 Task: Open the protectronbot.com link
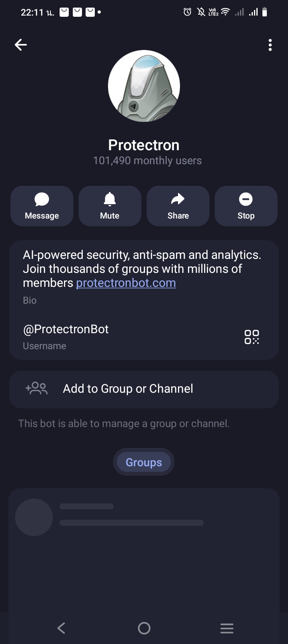tap(126, 283)
